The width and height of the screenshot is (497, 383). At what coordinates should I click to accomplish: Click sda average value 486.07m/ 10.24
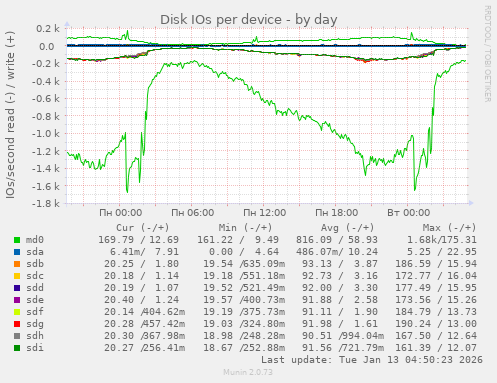tap(337, 252)
